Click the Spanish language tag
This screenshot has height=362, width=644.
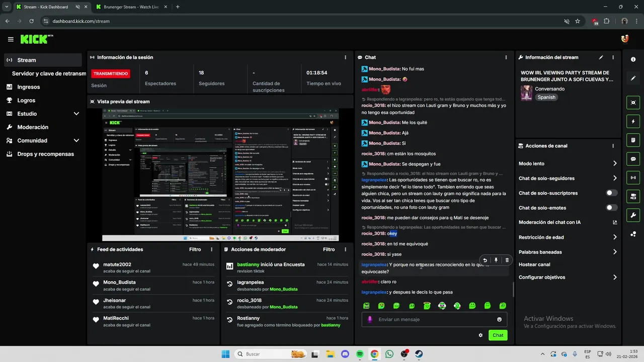point(546,98)
